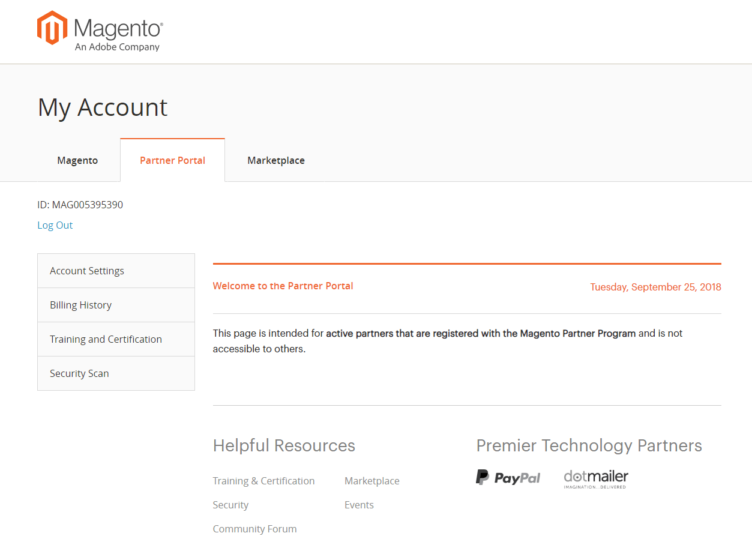The width and height of the screenshot is (752, 560).
Task: Click Premier Technology Partners heading
Action: 589,445
